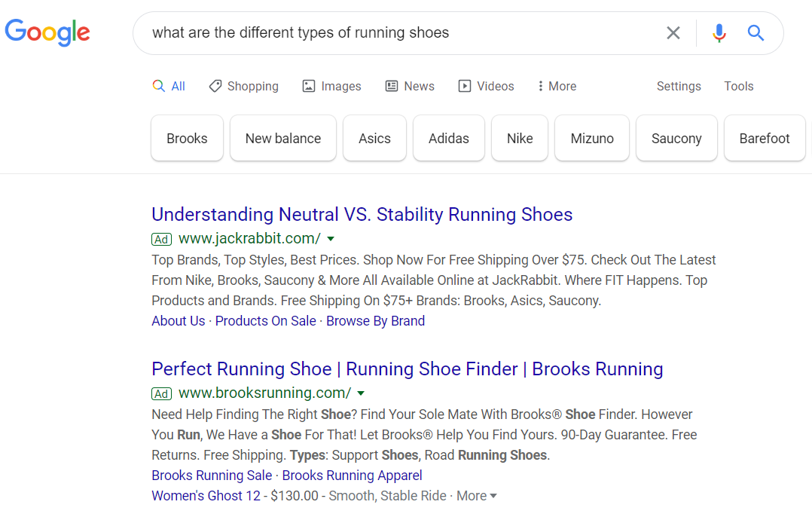Click the Ad badge next to jackrabbit.com
Screen dimensions: 812x520
point(161,240)
